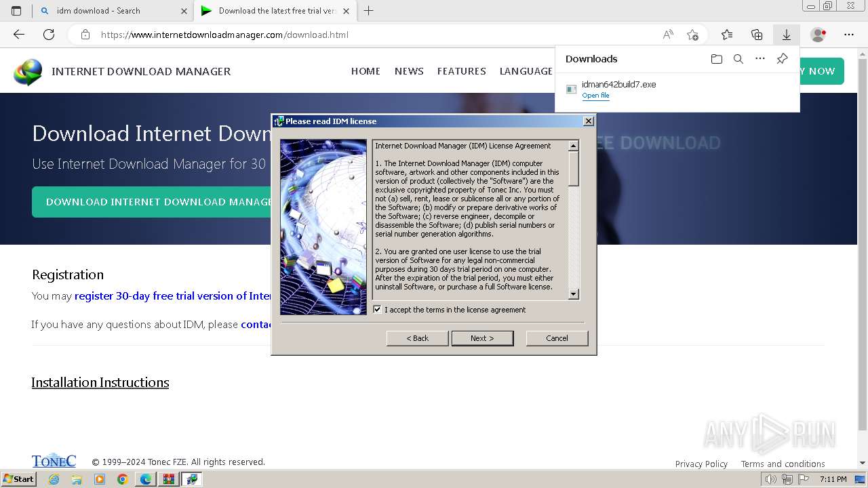Click the Tonec footer logo
This screenshot has width=868, height=488.
point(54,461)
